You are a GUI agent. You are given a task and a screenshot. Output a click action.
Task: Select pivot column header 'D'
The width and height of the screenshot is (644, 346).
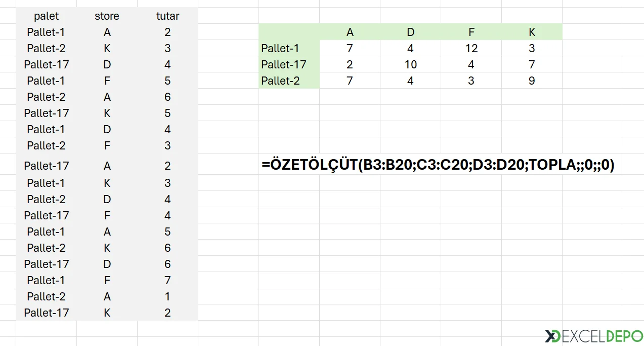(410, 32)
